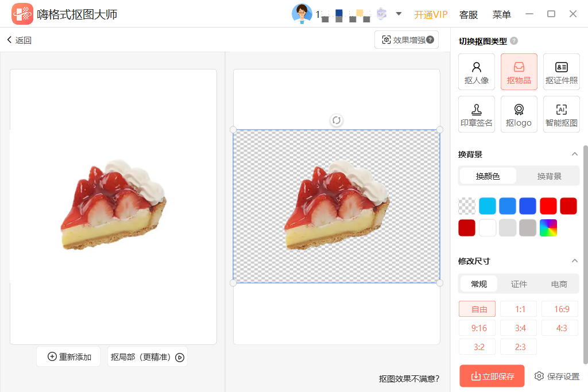The width and height of the screenshot is (588, 392).
Task: Select the 抠人像 portrait cutout tool
Action: point(476,71)
